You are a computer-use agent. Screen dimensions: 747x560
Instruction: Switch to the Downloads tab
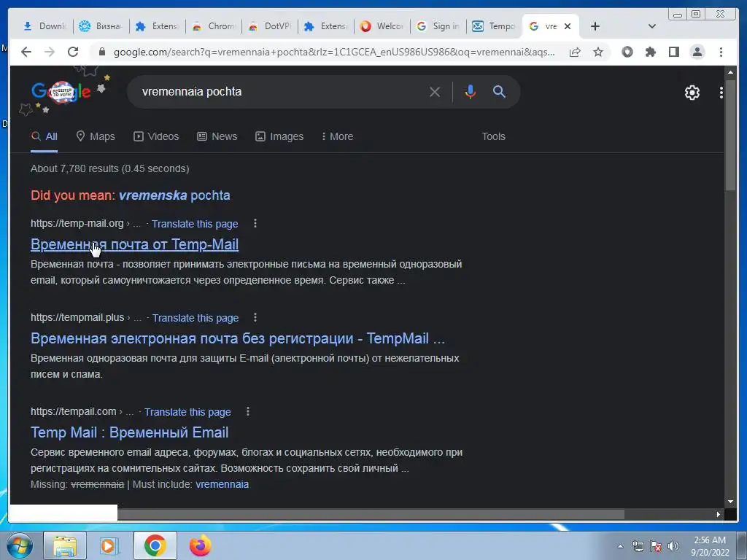point(44,26)
